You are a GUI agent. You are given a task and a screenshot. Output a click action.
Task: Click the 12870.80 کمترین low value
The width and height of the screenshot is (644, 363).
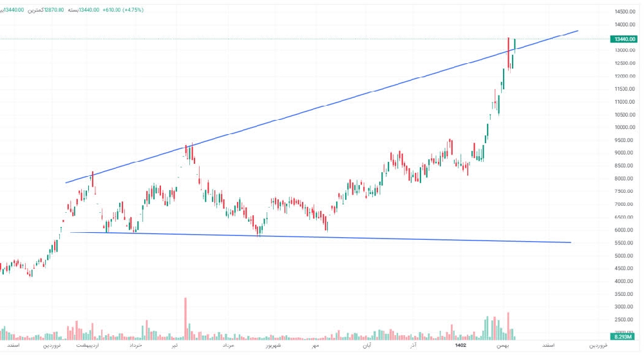coord(46,10)
